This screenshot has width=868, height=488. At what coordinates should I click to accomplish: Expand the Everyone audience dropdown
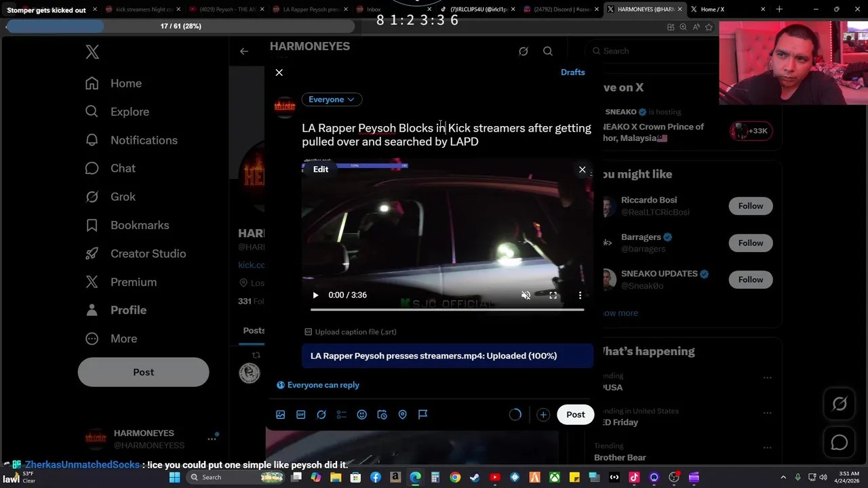click(332, 100)
